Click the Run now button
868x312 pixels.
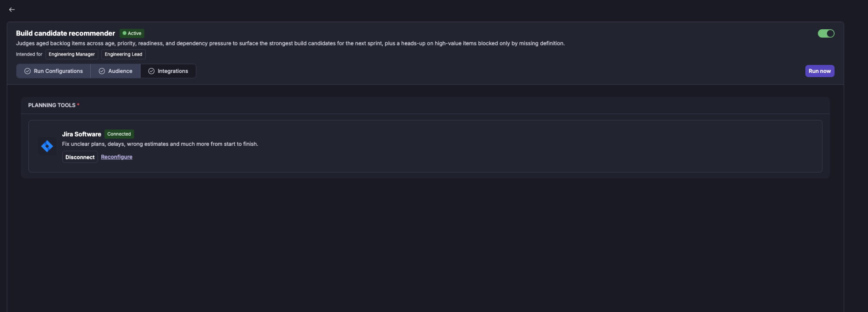[819, 71]
